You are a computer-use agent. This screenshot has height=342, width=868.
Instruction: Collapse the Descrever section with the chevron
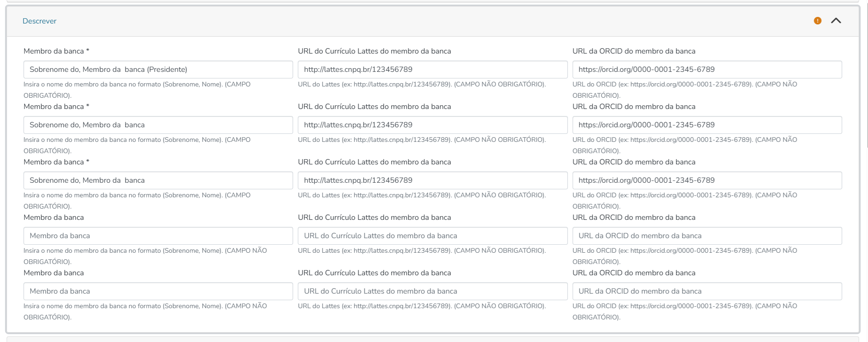tap(836, 21)
